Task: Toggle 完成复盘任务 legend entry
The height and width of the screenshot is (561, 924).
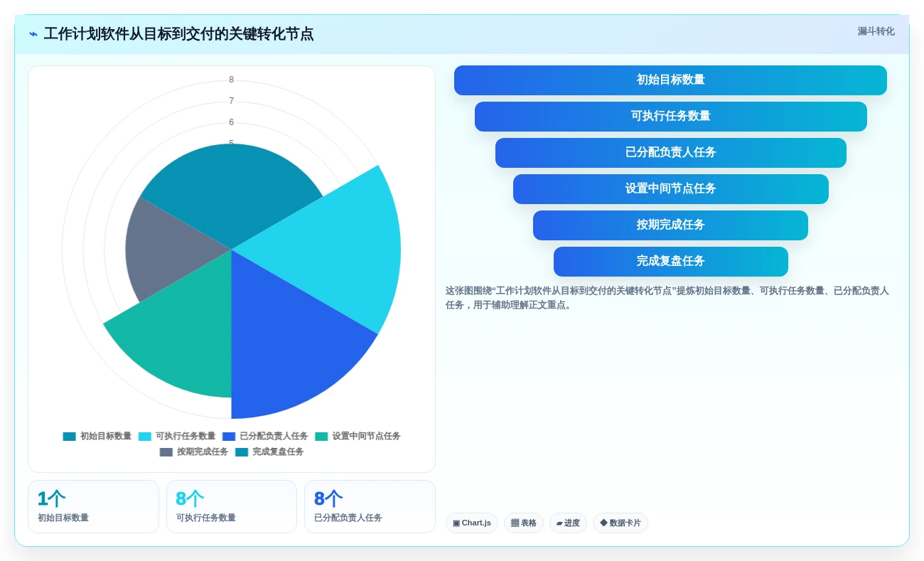Action: 269,452
